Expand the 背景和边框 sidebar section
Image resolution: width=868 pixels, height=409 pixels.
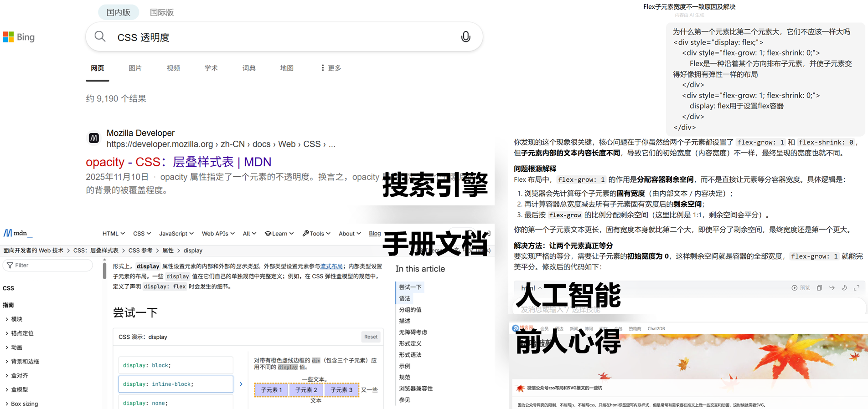(x=22, y=362)
